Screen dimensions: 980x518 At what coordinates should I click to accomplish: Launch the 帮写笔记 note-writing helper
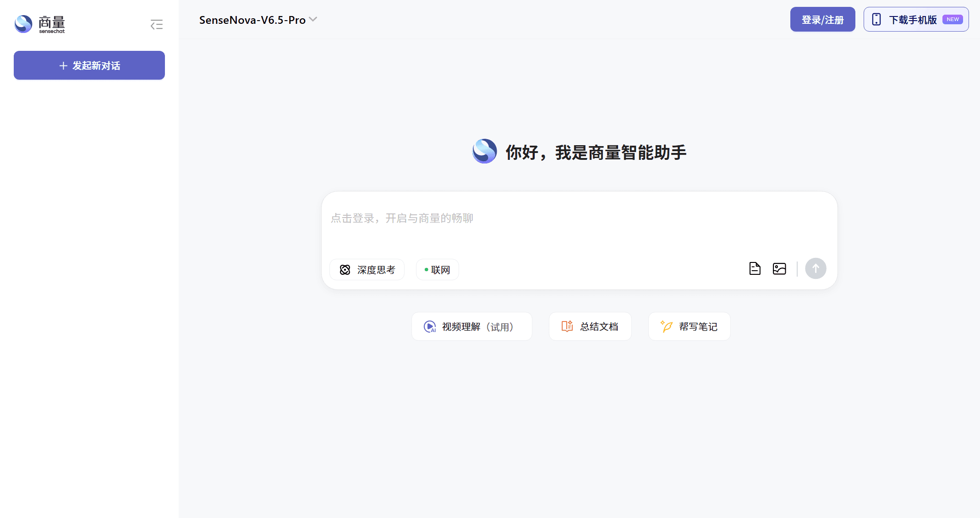[689, 326]
